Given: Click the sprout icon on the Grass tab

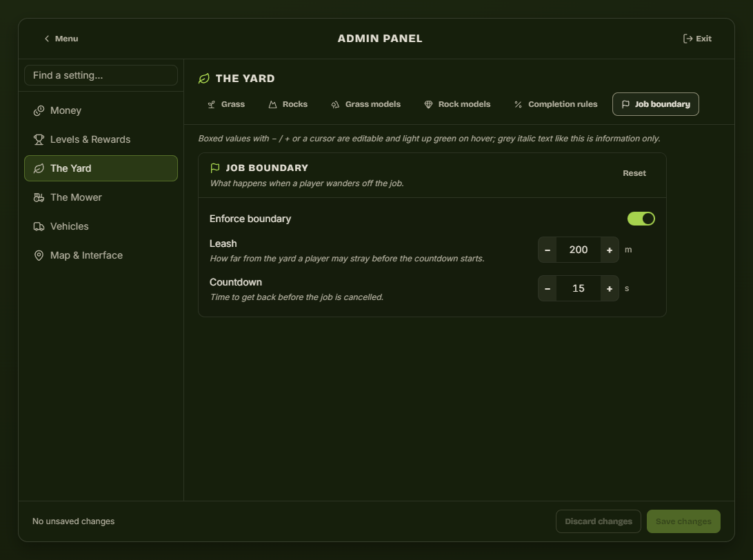Looking at the screenshot, I should (211, 104).
